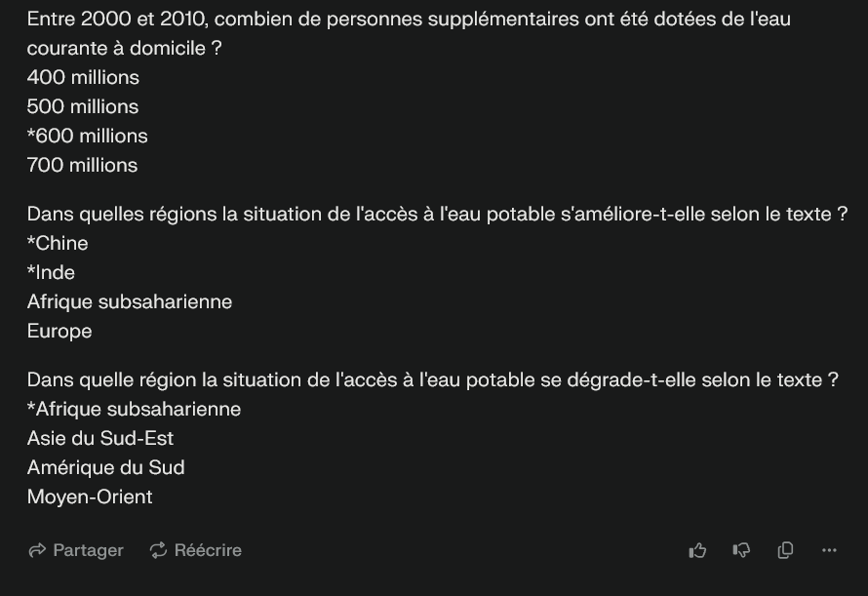The height and width of the screenshot is (596, 868).
Task: Click the 'Amérique du Sud' option
Action: click(105, 467)
